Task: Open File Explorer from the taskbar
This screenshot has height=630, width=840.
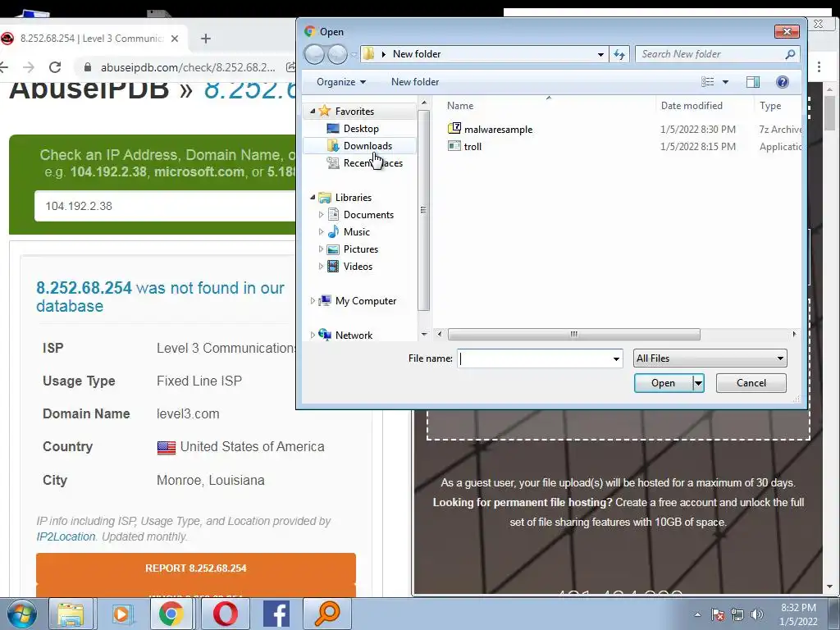Action: [x=71, y=614]
